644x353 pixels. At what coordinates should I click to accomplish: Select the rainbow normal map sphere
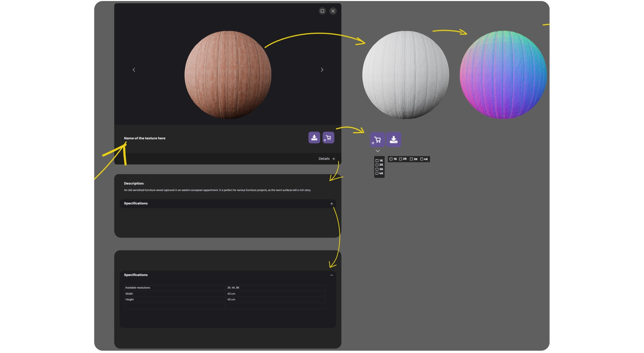(x=503, y=75)
